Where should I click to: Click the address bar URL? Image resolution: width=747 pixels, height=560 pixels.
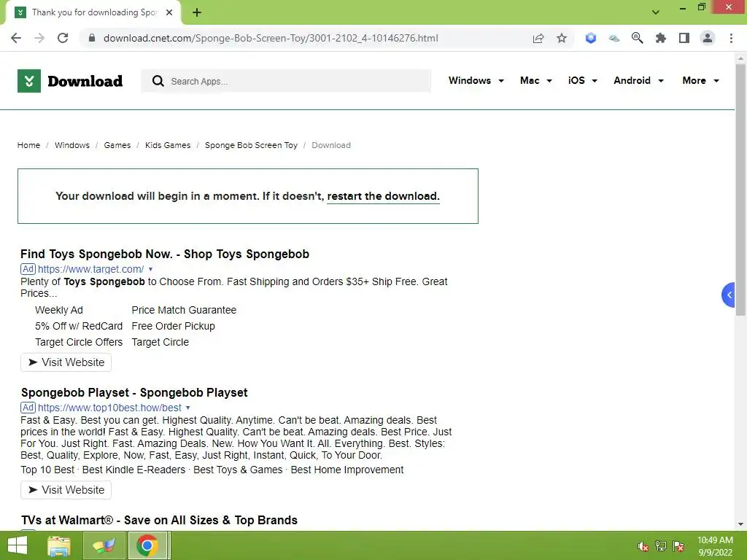click(x=271, y=38)
